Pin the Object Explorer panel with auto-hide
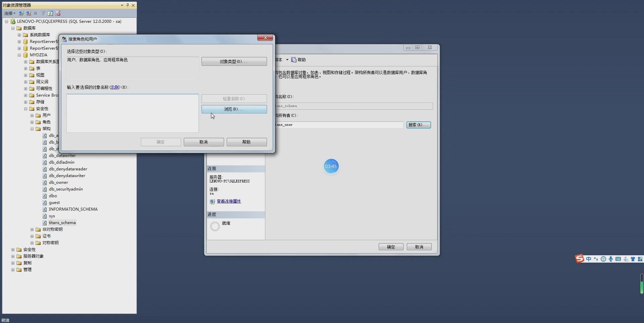Image resolution: width=644 pixels, height=323 pixels. tap(127, 5)
